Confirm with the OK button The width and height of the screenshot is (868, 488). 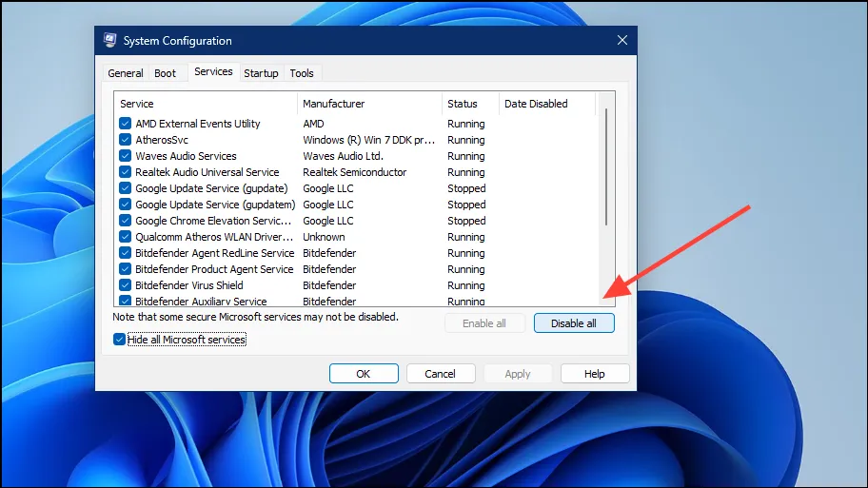pyautogui.click(x=364, y=374)
